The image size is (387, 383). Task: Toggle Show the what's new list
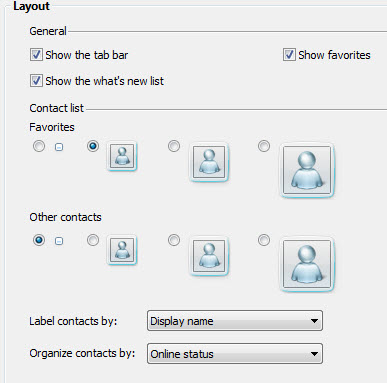click(36, 81)
